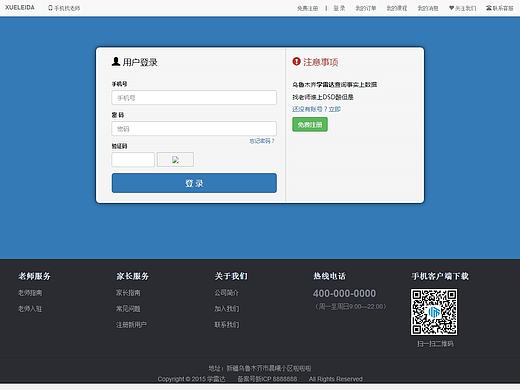Viewport: 520px width, 390px height.
Task: Go to 我的课程 in top menu
Action: tap(397, 8)
